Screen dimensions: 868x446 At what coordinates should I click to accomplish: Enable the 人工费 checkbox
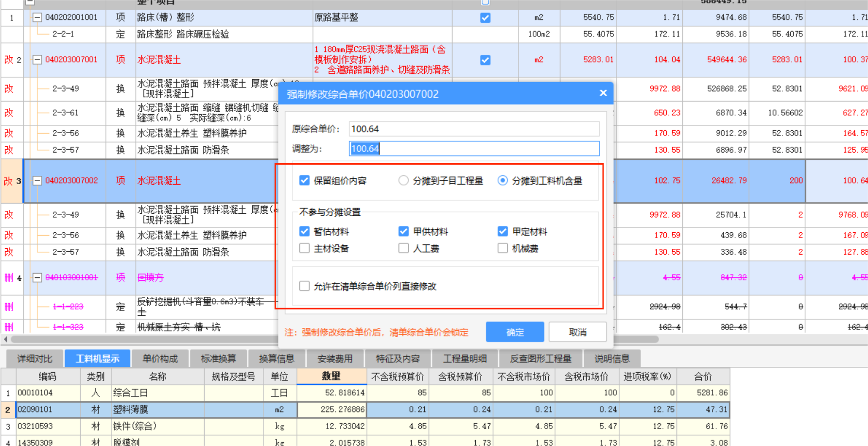[403, 248]
